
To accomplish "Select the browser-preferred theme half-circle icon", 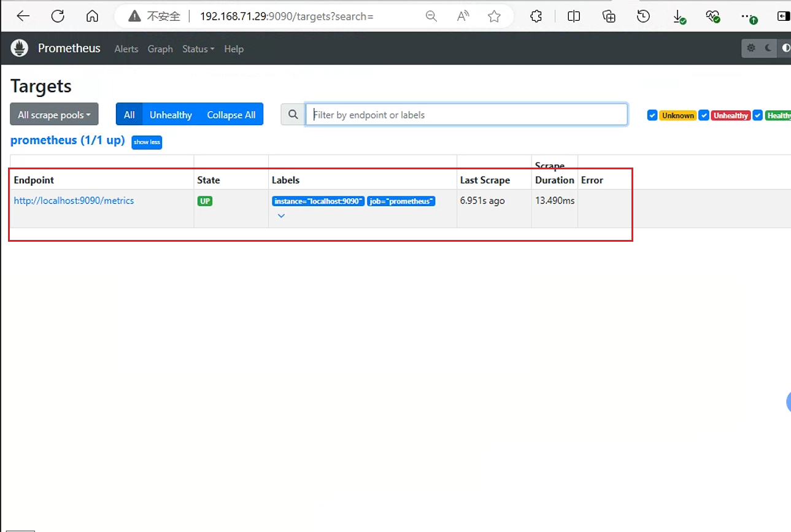I will point(785,48).
